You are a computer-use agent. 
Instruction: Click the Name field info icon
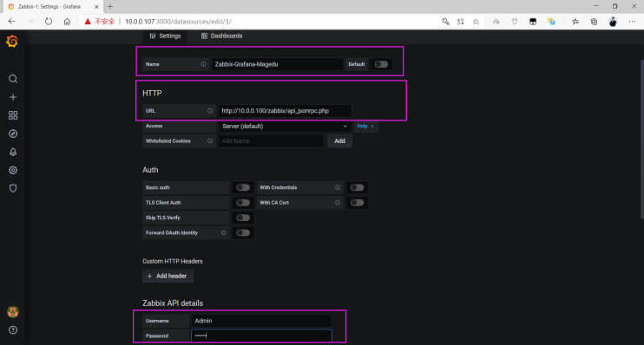(x=203, y=64)
